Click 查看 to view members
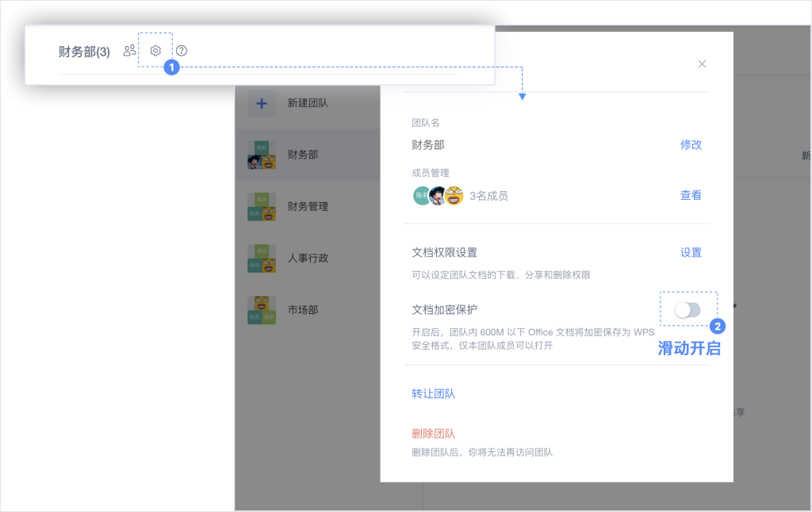 [691, 195]
